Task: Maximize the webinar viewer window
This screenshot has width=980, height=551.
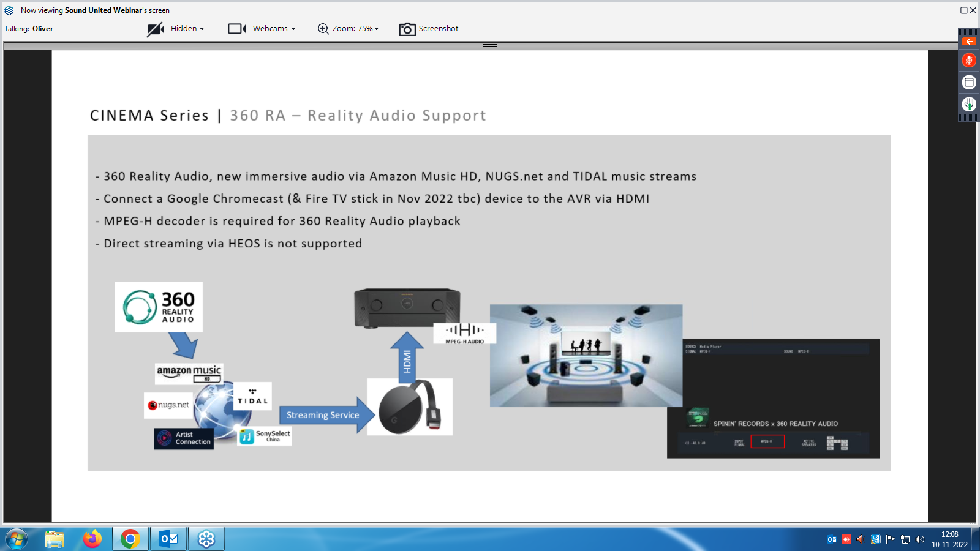Action: [x=963, y=10]
